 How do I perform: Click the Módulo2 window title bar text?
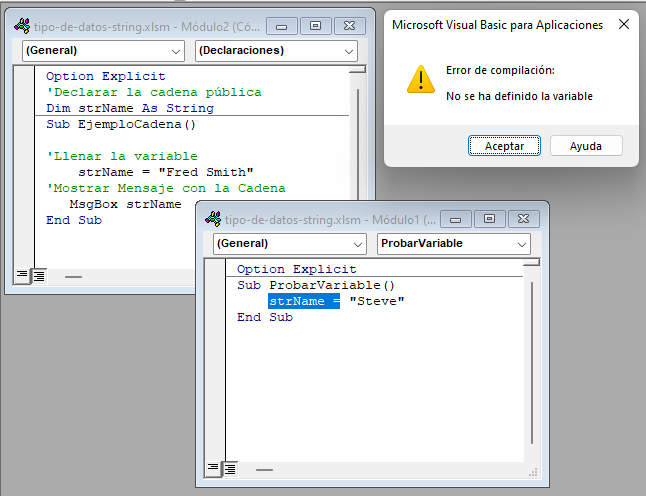coord(147,27)
